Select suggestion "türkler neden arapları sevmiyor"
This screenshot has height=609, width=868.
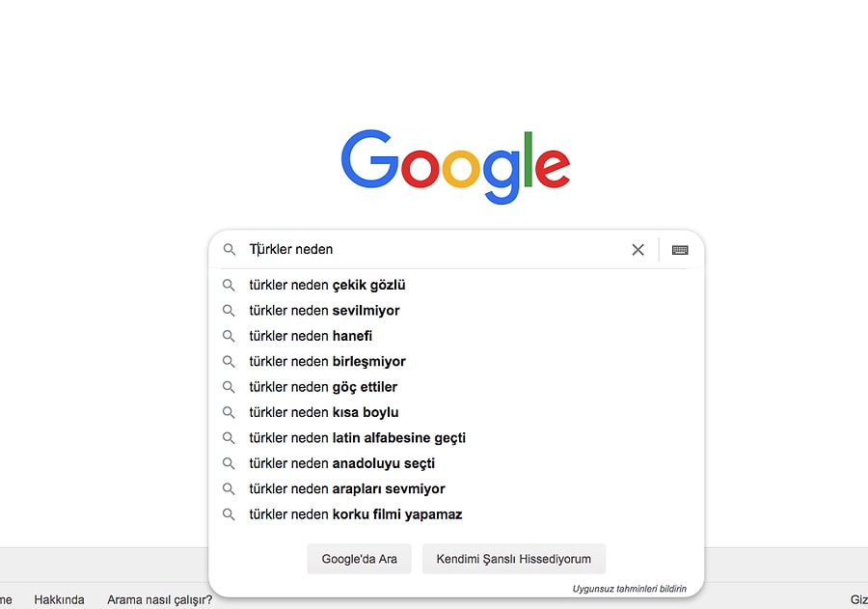click(x=346, y=489)
